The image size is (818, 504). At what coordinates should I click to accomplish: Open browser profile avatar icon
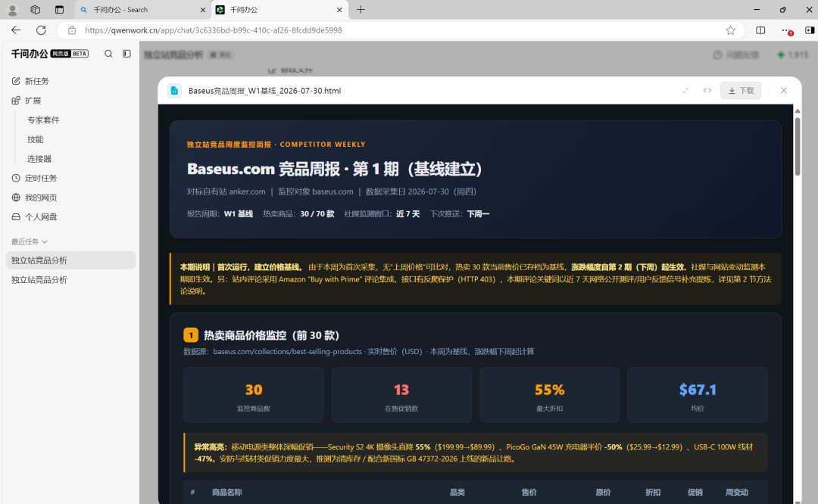(13, 9)
